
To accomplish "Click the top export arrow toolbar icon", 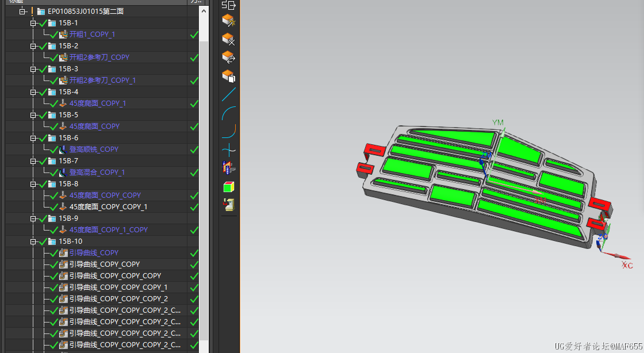I will coord(229,5).
